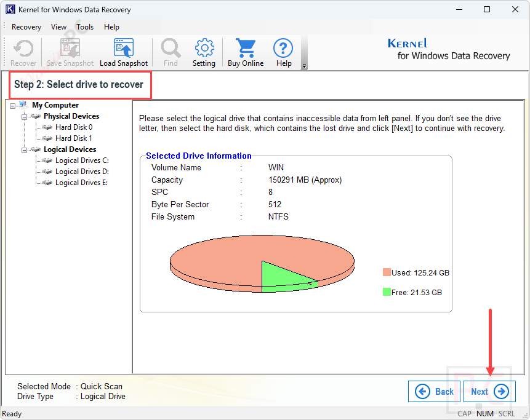530x420 pixels.
Task: Click the Used space color swatch
Action: point(387,272)
